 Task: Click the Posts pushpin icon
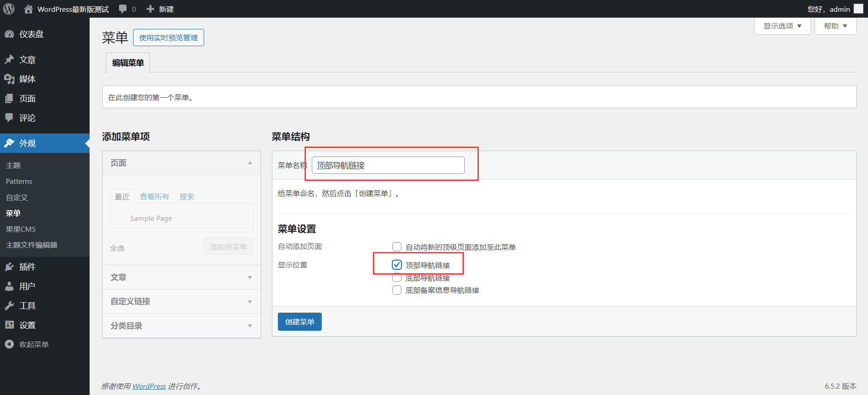10,60
